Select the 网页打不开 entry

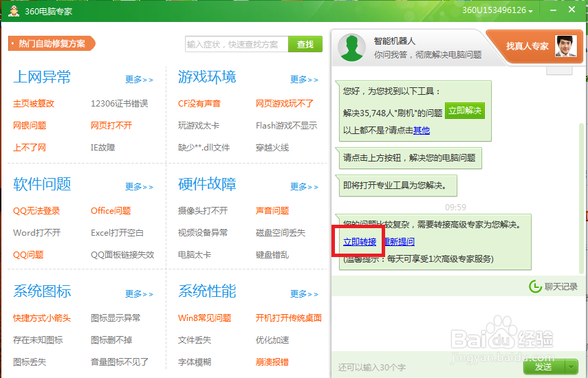click(x=111, y=126)
